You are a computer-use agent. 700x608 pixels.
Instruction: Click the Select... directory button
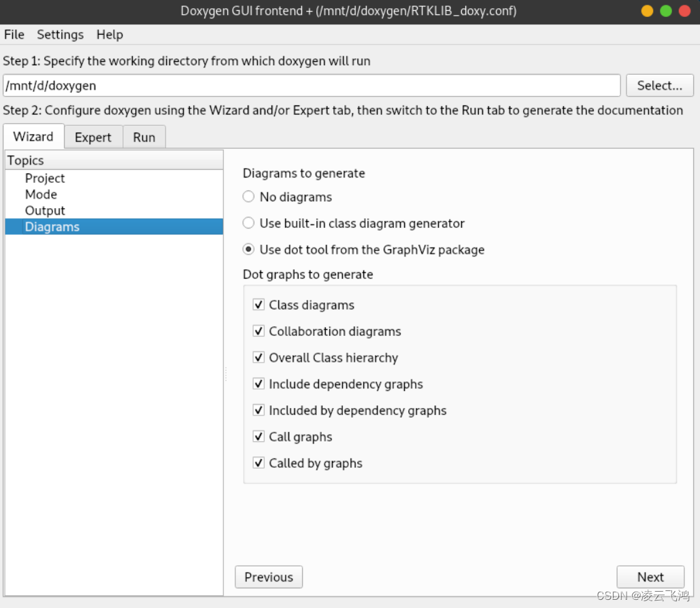point(659,86)
